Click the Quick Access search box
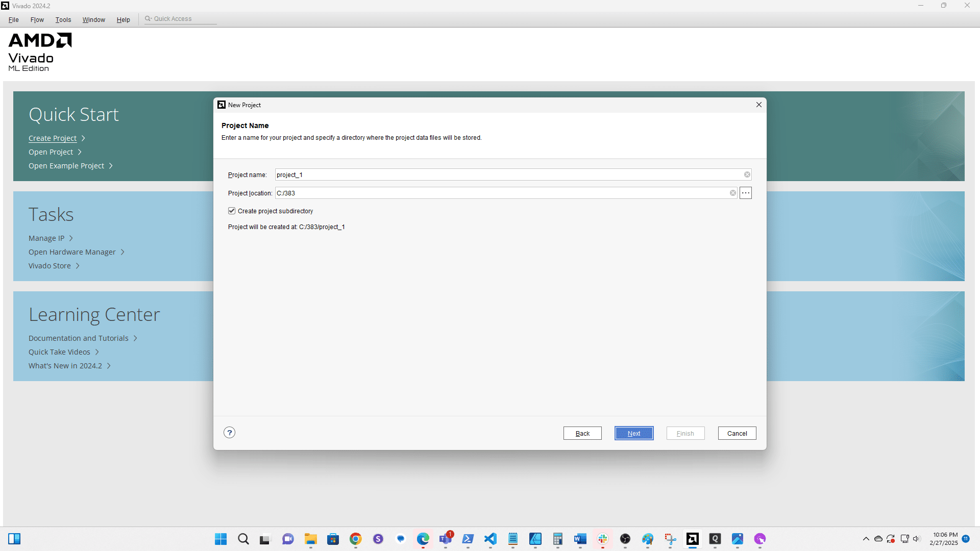The height and width of the screenshot is (551, 980). coord(180,18)
